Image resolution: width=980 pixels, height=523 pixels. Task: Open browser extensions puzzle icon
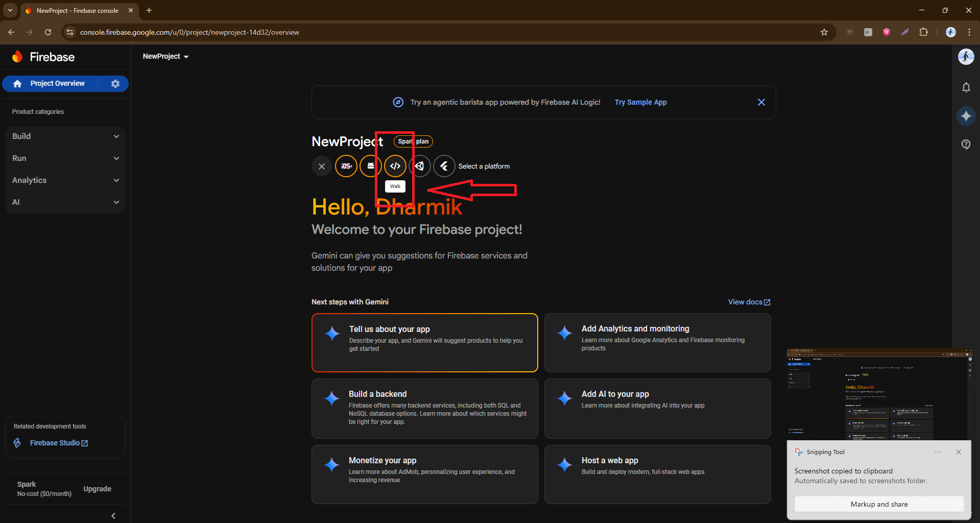tap(923, 32)
